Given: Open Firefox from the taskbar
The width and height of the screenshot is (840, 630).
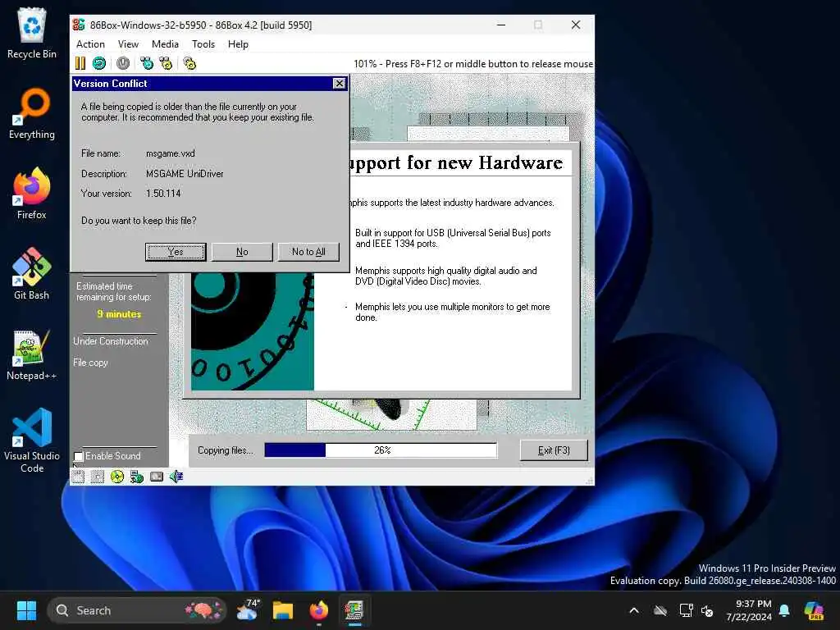Looking at the screenshot, I should [319, 610].
